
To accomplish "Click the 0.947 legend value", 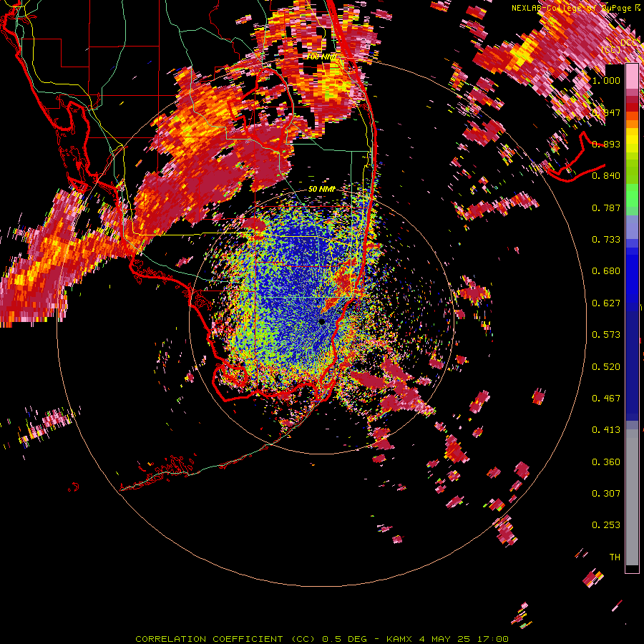I will tap(606, 112).
